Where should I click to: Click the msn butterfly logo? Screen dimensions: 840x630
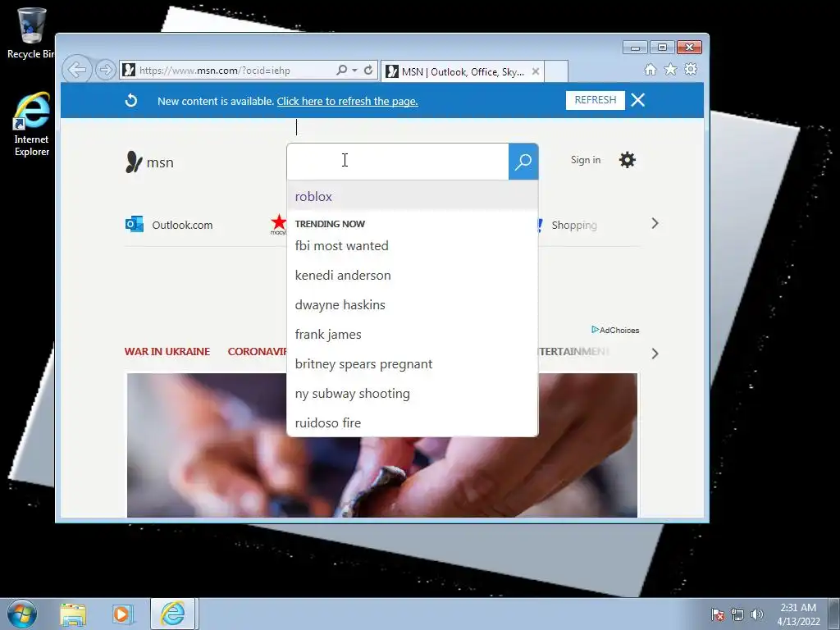[x=149, y=162]
